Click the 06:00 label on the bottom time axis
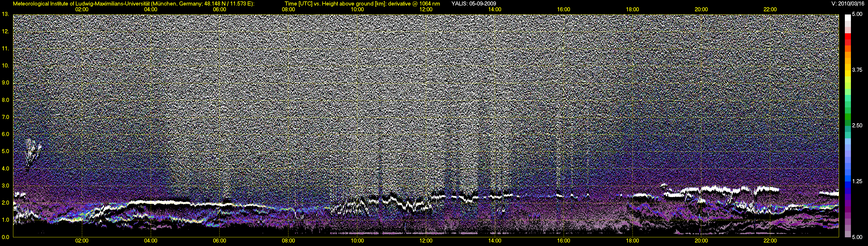This screenshot has height=246, width=868. (x=219, y=241)
